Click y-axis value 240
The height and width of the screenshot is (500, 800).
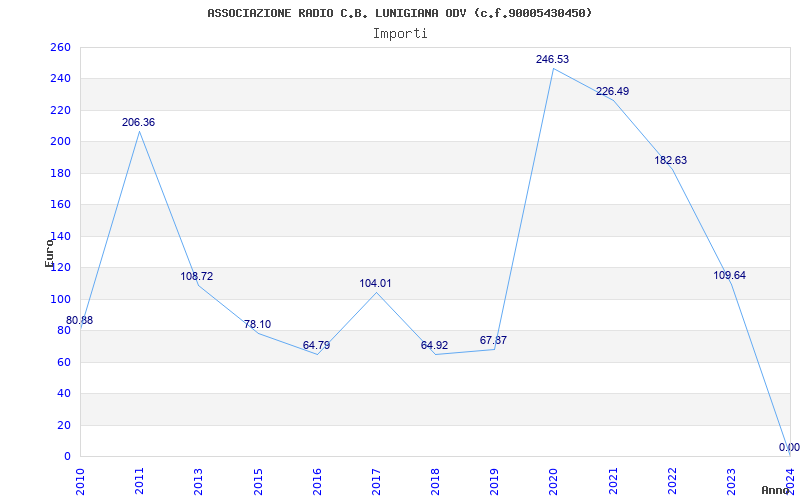(60, 79)
